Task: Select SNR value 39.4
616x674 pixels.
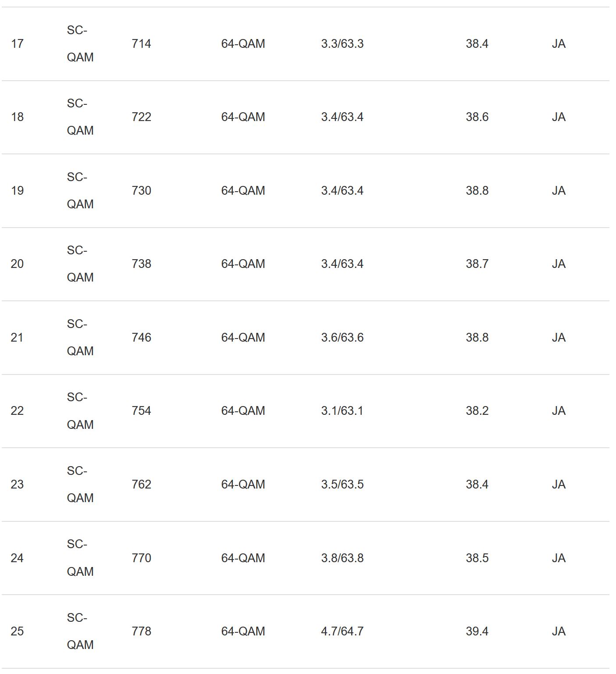Action: coord(477,631)
